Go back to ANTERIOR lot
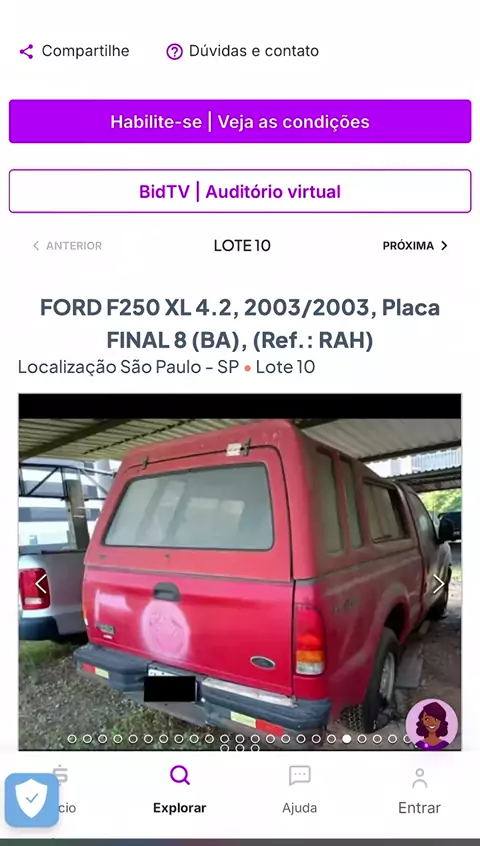 click(x=67, y=246)
